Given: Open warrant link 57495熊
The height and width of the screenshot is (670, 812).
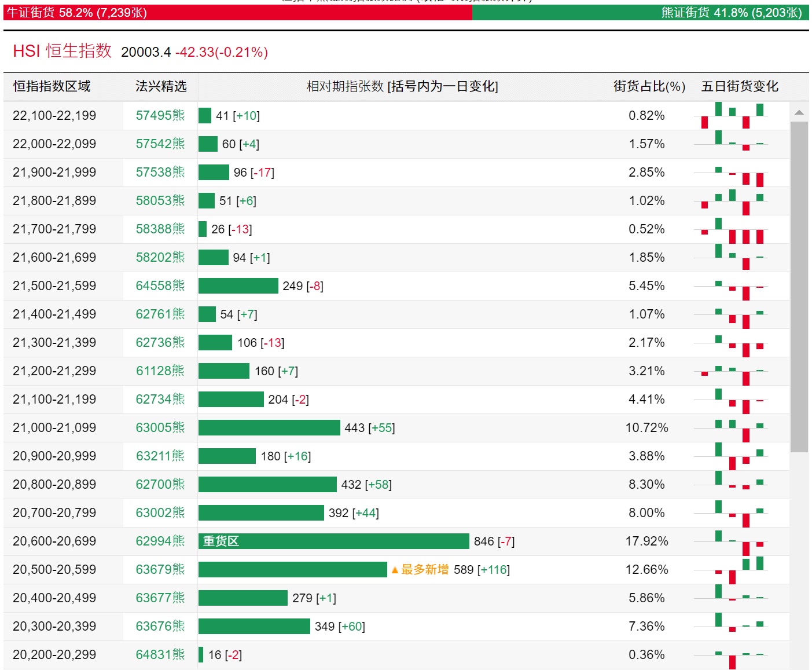Looking at the screenshot, I should coord(160,115).
